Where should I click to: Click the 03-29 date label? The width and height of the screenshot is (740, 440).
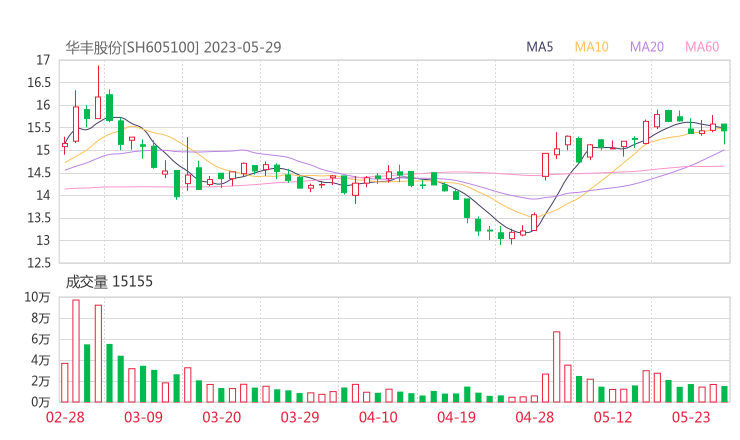[x=300, y=417]
